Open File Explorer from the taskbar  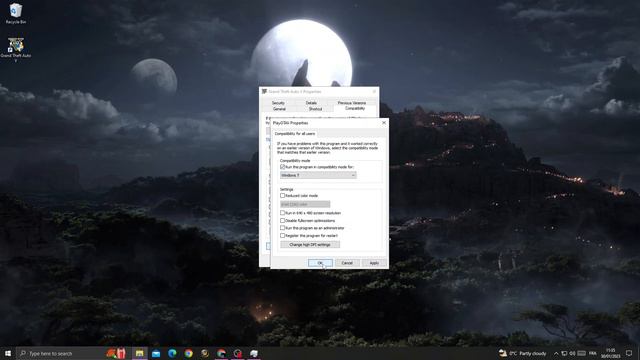click(x=140, y=353)
